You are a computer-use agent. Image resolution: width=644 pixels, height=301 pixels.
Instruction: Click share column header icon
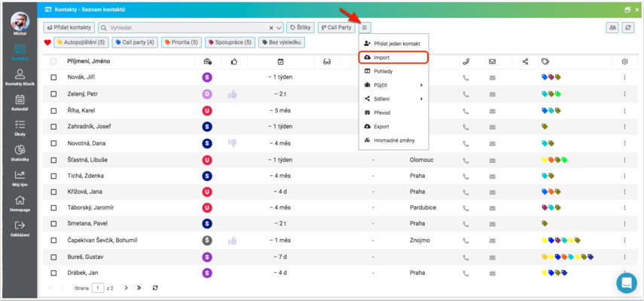coord(525,62)
